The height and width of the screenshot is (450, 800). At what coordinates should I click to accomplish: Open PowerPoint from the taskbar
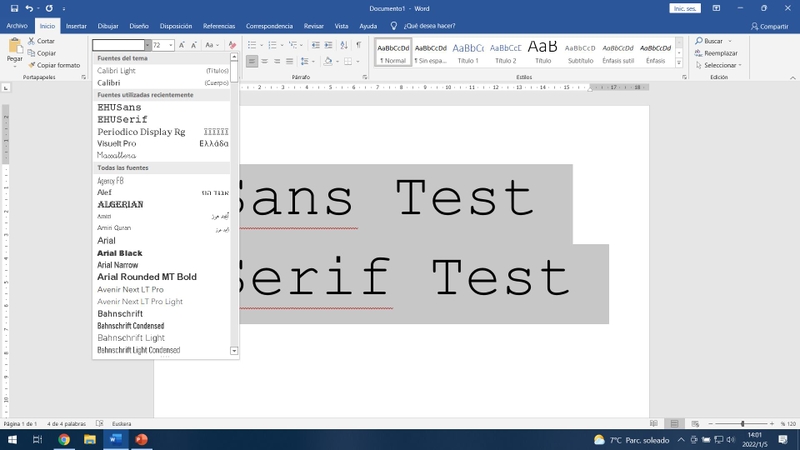click(x=141, y=439)
